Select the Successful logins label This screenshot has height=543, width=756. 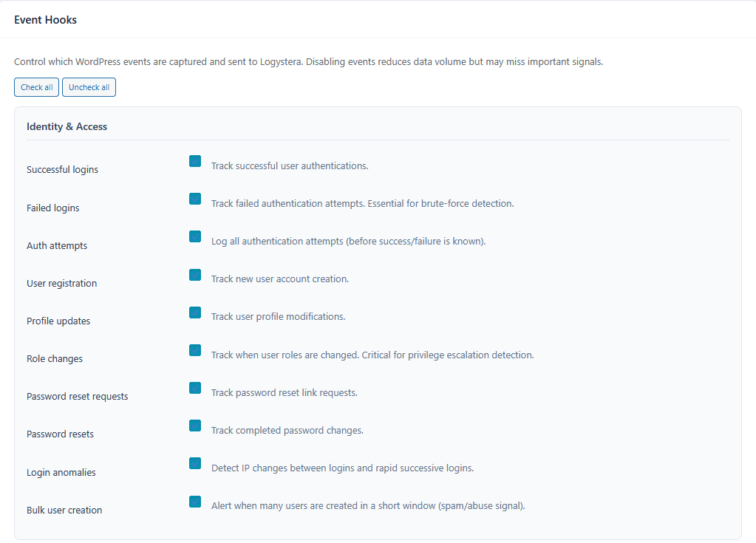62,169
